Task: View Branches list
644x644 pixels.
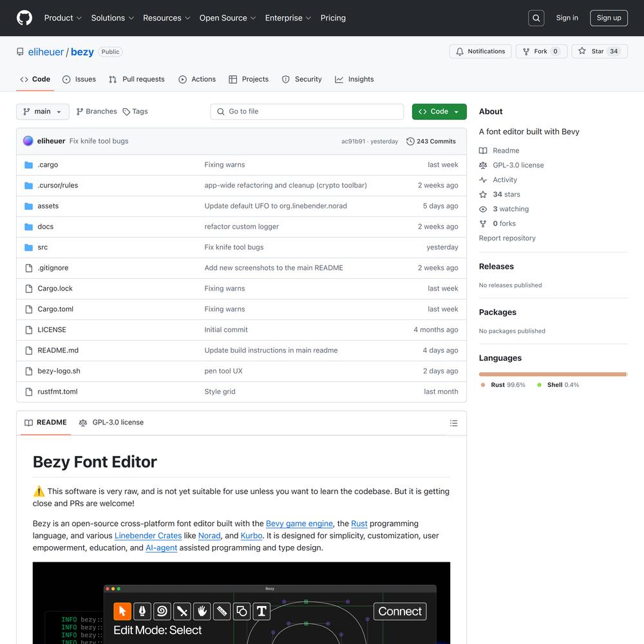Action: (97, 111)
